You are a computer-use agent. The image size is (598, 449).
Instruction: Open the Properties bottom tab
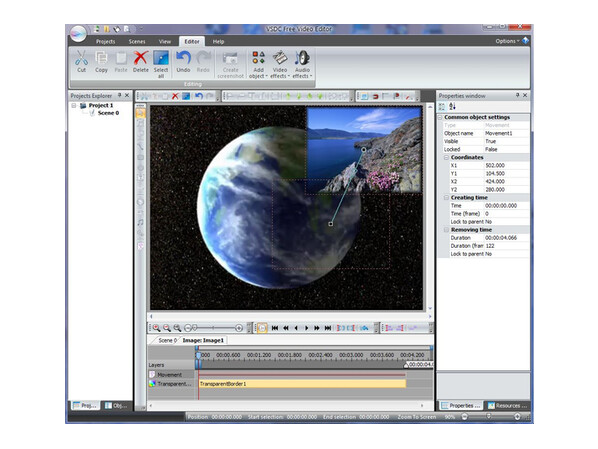[461, 406]
